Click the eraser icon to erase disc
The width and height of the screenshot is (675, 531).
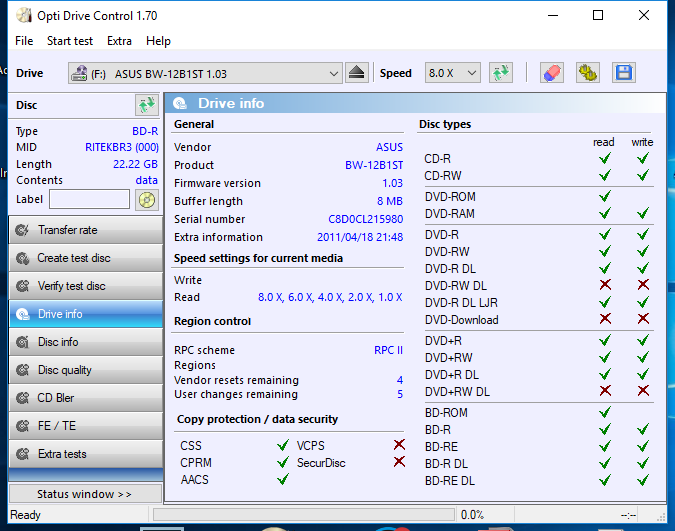[552, 73]
